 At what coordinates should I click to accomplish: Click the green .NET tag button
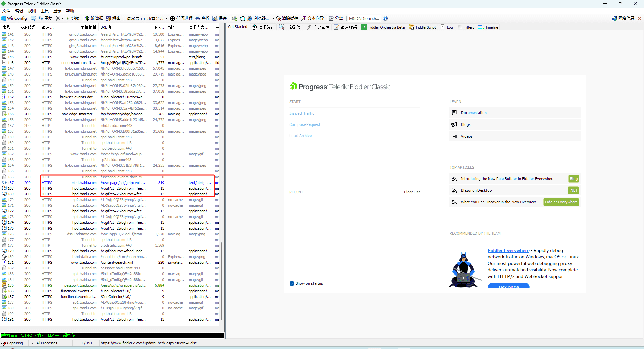point(574,190)
